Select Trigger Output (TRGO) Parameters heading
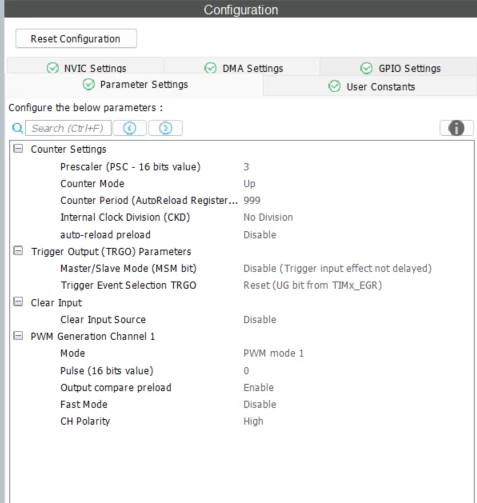 pos(111,252)
